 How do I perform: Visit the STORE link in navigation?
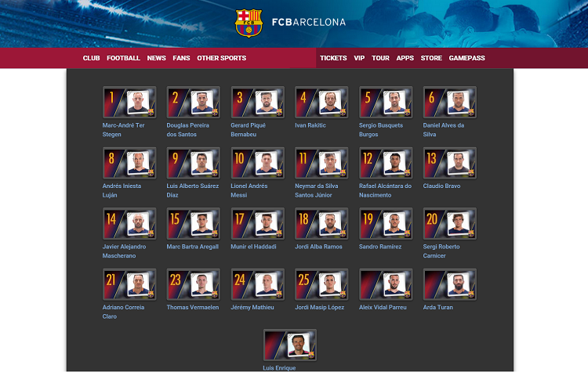tap(431, 58)
